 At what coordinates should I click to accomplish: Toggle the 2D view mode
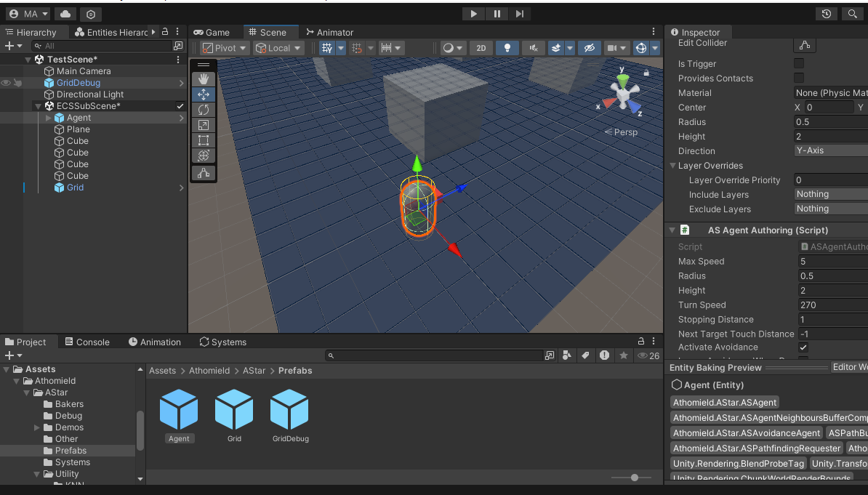point(481,48)
